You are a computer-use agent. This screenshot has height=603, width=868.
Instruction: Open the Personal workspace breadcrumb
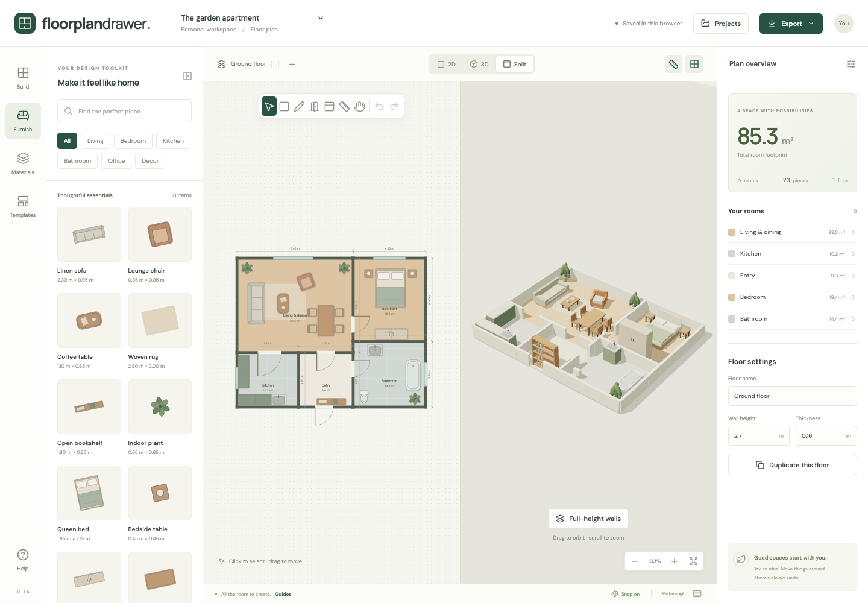coord(209,30)
